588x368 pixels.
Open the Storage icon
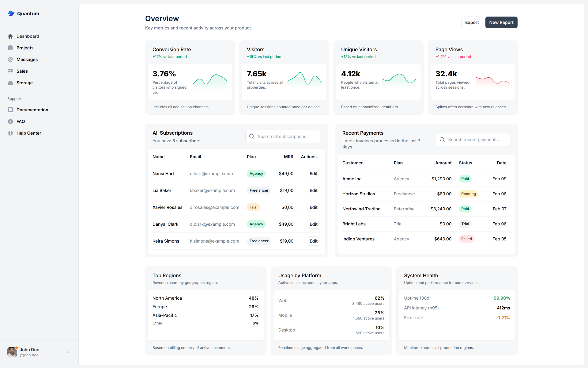click(11, 83)
